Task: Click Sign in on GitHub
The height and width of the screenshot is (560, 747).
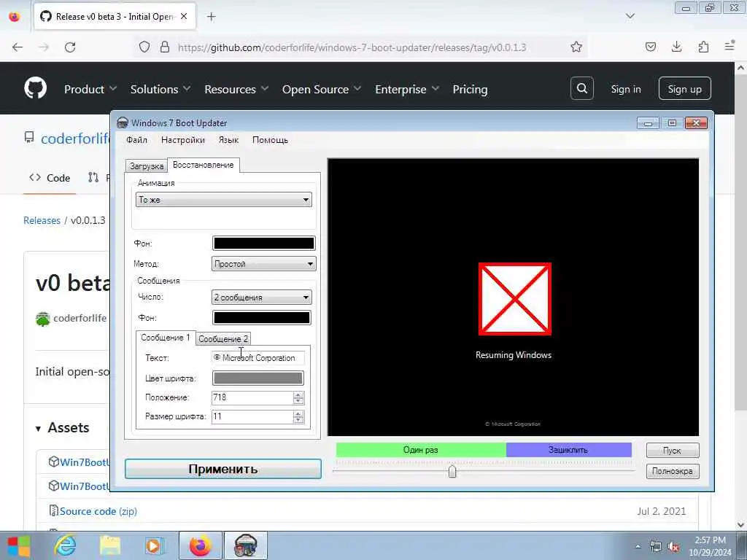Action: click(625, 89)
